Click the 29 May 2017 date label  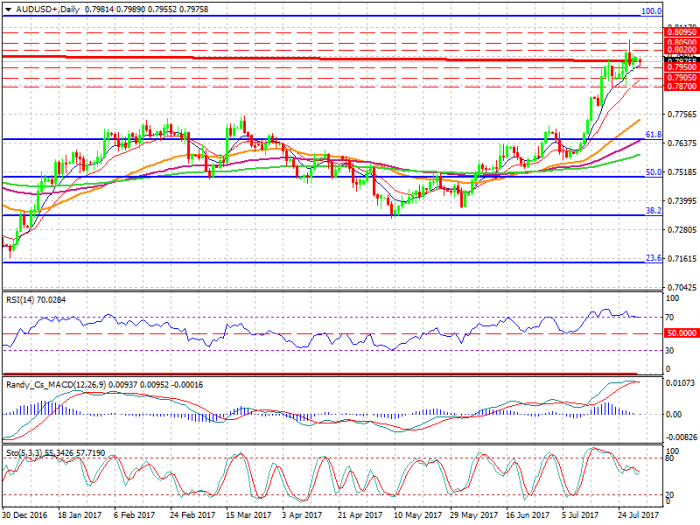tap(473, 515)
